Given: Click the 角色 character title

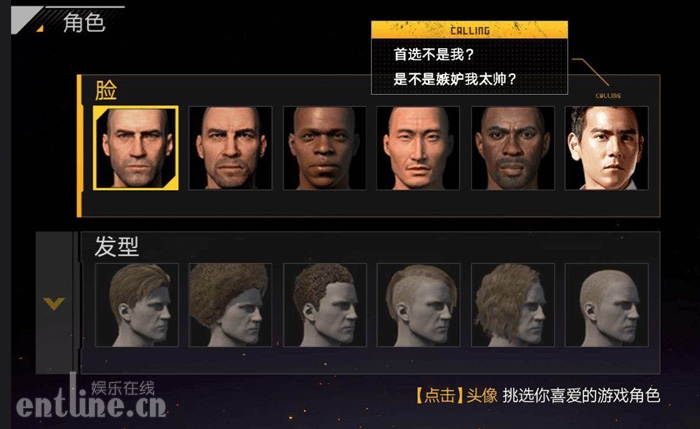Looking at the screenshot, I should (84, 22).
